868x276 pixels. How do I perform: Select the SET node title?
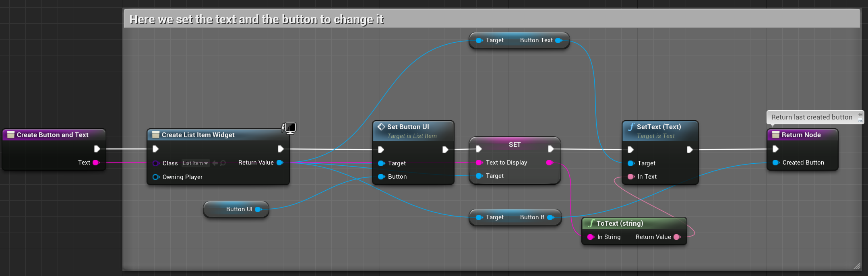pyautogui.click(x=515, y=144)
